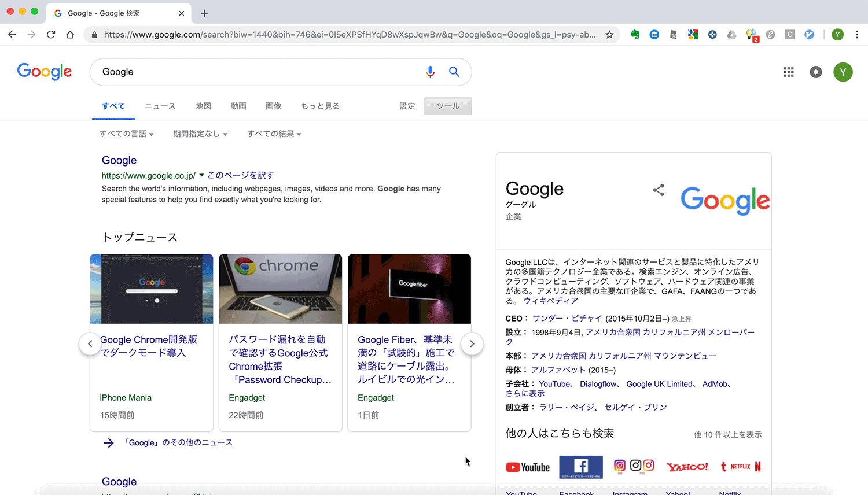
Task: Open the first Google result title
Action: point(119,161)
